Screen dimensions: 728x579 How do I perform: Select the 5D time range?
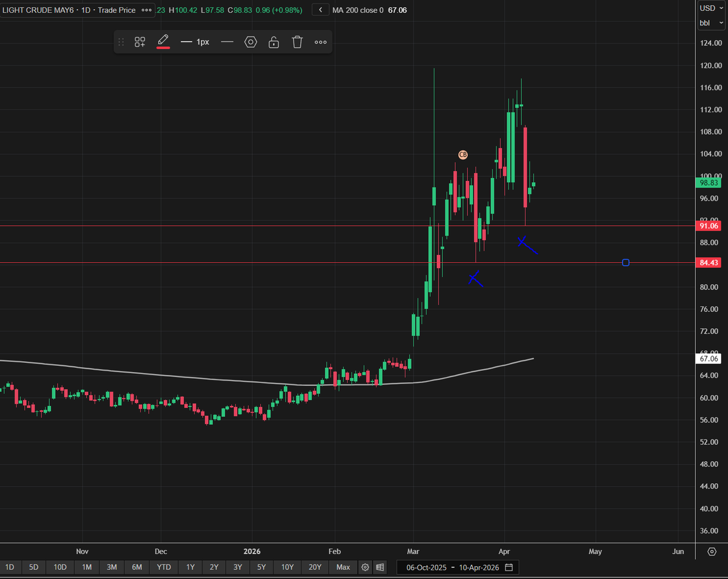[x=34, y=567]
